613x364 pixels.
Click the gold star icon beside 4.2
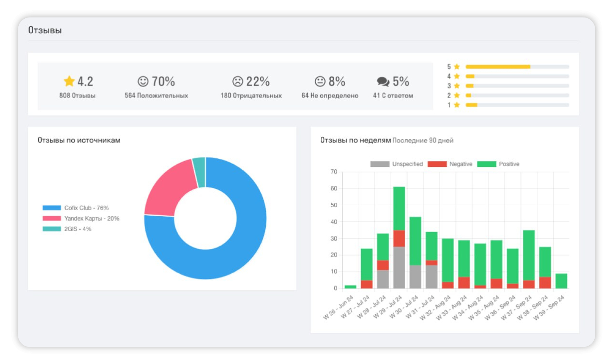pos(69,81)
